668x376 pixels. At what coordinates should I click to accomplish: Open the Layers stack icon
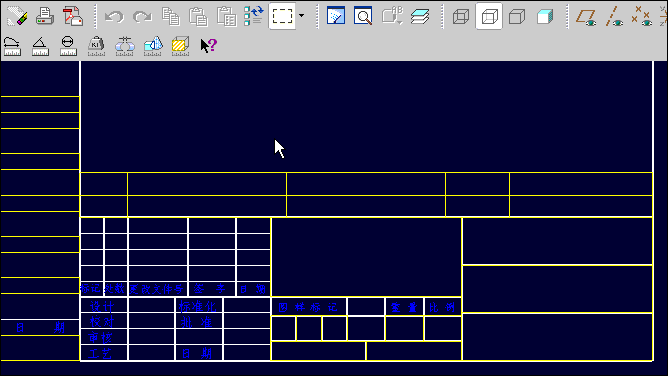click(x=420, y=17)
